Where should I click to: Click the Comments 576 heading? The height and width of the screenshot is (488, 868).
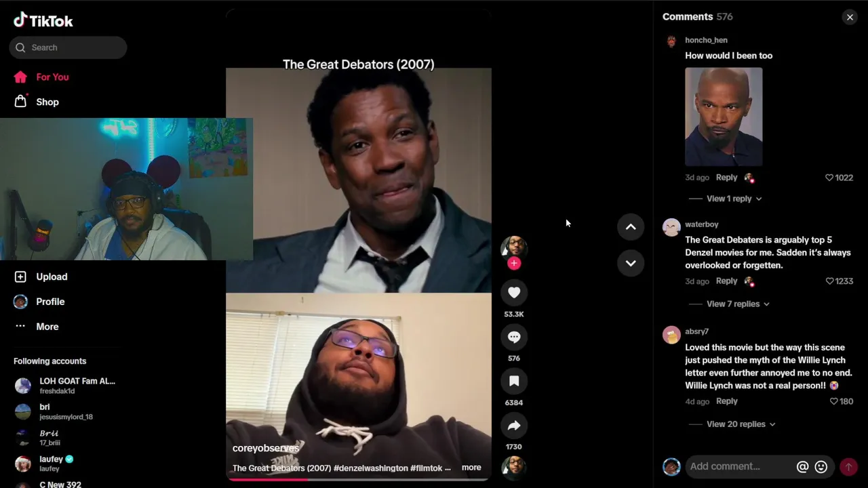pos(698,17)
